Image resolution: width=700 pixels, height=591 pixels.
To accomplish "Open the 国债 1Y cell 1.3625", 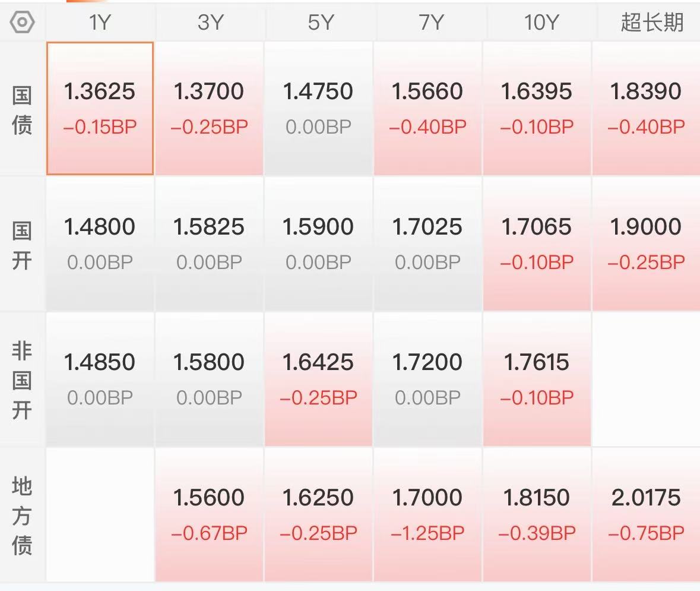I will click(100, 108).
